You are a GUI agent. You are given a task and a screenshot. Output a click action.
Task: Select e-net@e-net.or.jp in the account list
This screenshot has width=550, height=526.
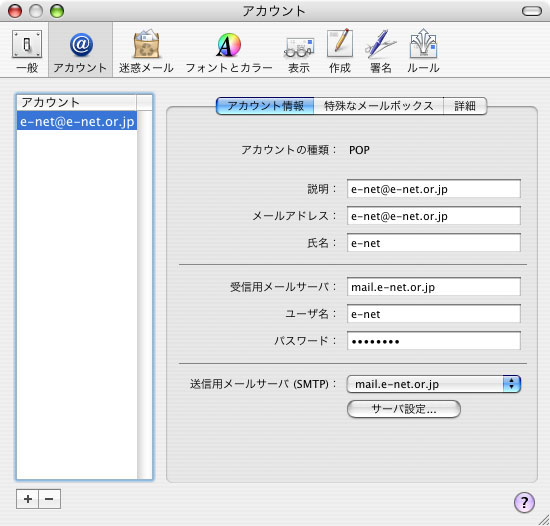coord(77,121)
